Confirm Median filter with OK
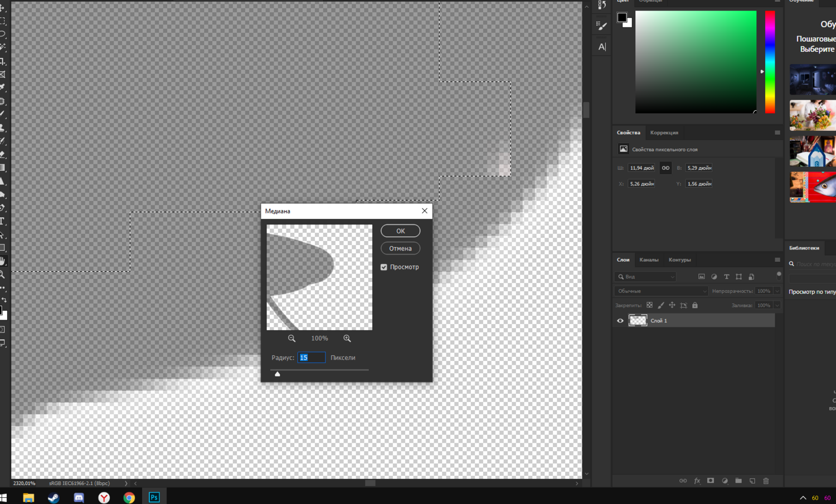This screenshot has width=836, height=504. point(400,231)
